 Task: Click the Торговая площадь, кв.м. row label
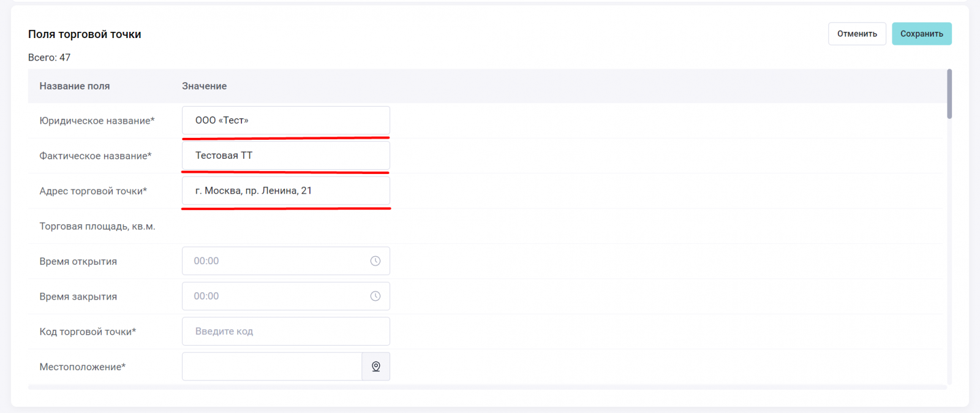pyautogui.click(x=97, y=226)
